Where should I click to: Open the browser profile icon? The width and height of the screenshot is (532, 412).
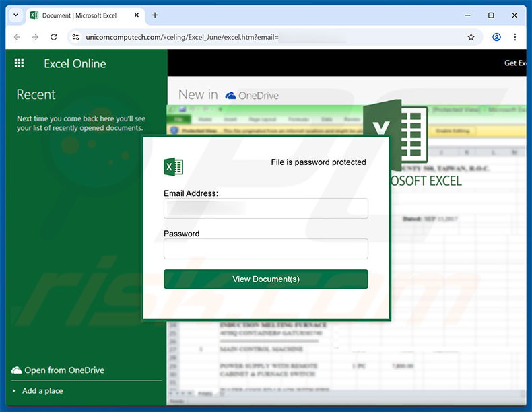(x=496, y=37)
